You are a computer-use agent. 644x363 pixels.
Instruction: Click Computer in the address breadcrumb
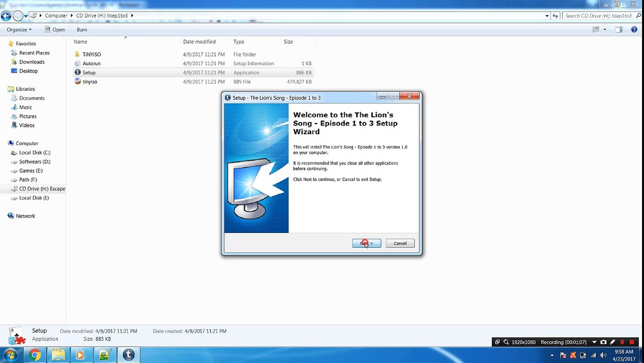(56, 16)
